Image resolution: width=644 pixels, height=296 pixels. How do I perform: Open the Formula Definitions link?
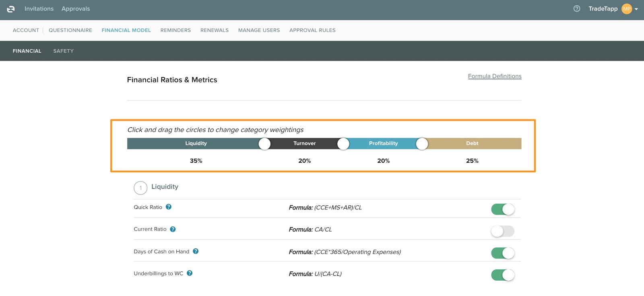click(x=495, y=76)
